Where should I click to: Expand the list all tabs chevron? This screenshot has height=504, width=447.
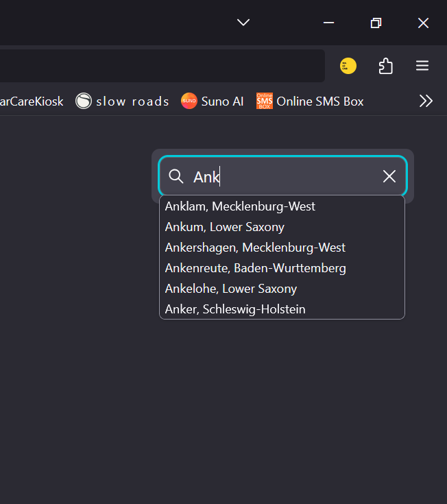pyautogui.click(x=243, y=23)
